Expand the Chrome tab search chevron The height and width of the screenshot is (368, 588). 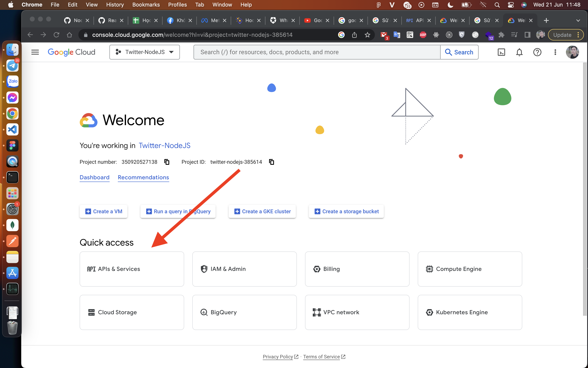click(578, 20)
